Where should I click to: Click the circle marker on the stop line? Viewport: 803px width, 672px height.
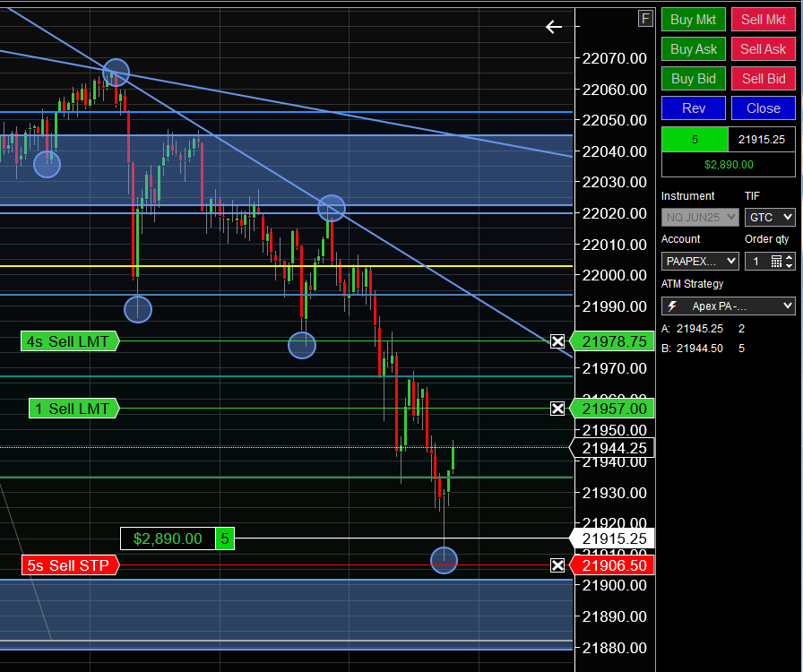coord(444,560)
